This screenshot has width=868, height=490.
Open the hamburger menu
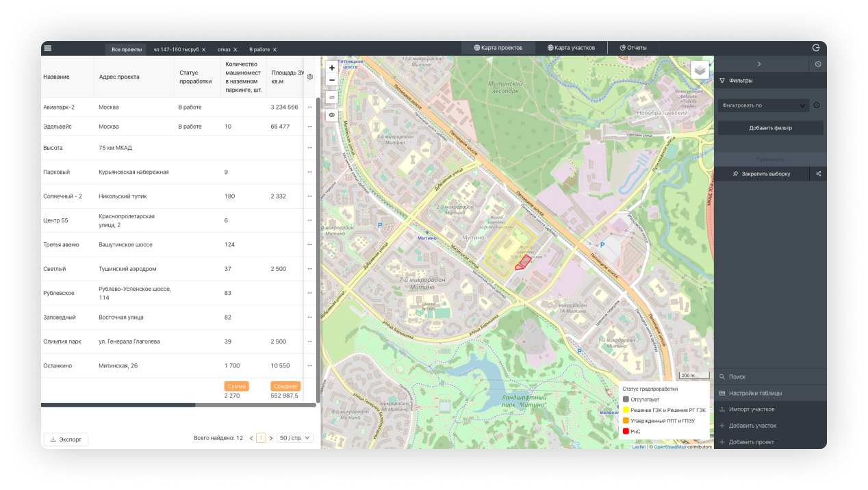[x=48, y=48]
